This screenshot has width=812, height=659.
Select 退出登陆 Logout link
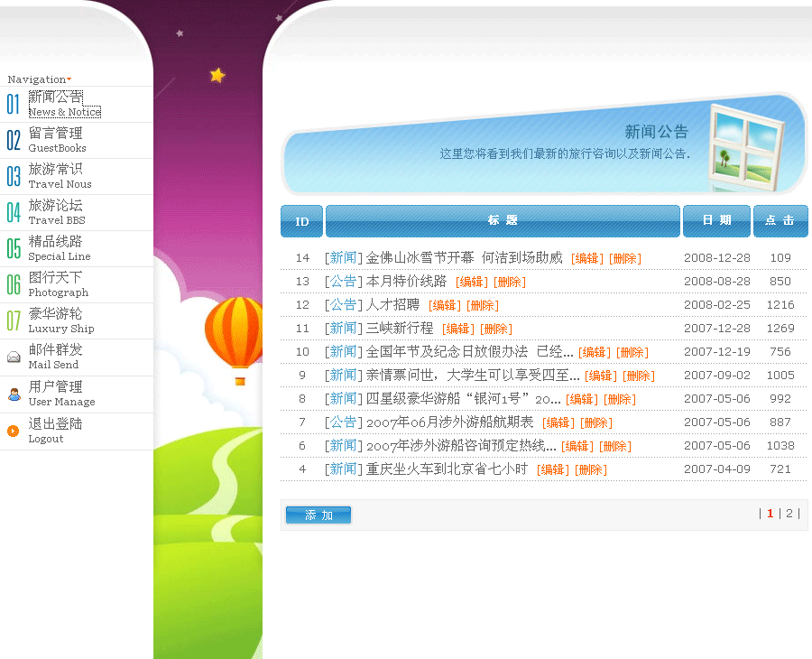pos(55,431)
